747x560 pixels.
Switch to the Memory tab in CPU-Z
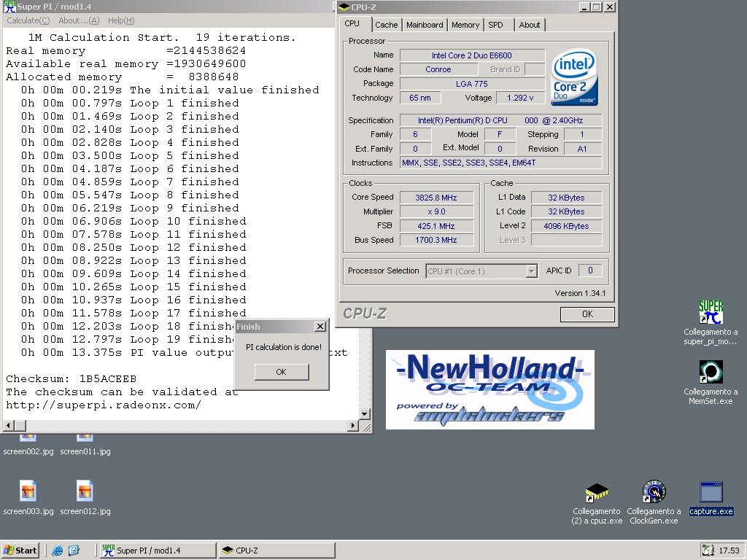(x=465, y=25)
